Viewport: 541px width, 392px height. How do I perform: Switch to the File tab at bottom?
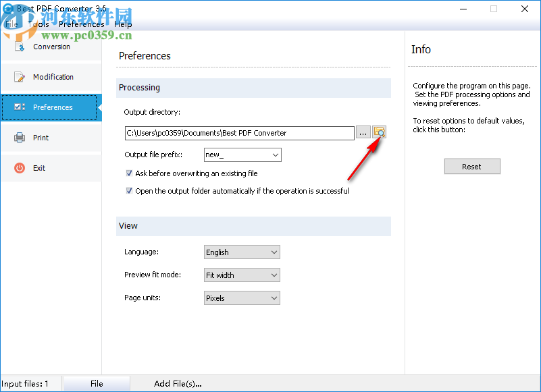click(x=96, y=383)
